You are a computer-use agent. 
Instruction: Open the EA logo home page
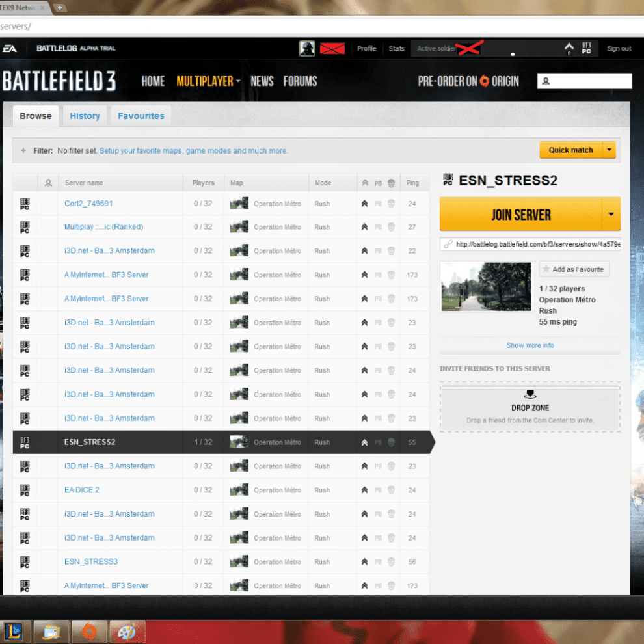(10, 47)
